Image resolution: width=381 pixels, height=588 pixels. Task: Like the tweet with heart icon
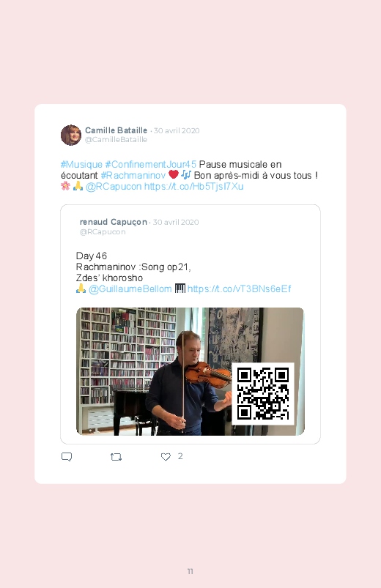[x=166, y=457]
